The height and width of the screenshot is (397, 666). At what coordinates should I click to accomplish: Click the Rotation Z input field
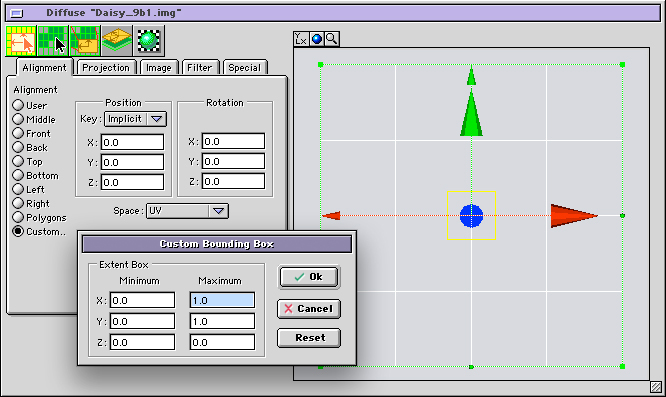233,181
